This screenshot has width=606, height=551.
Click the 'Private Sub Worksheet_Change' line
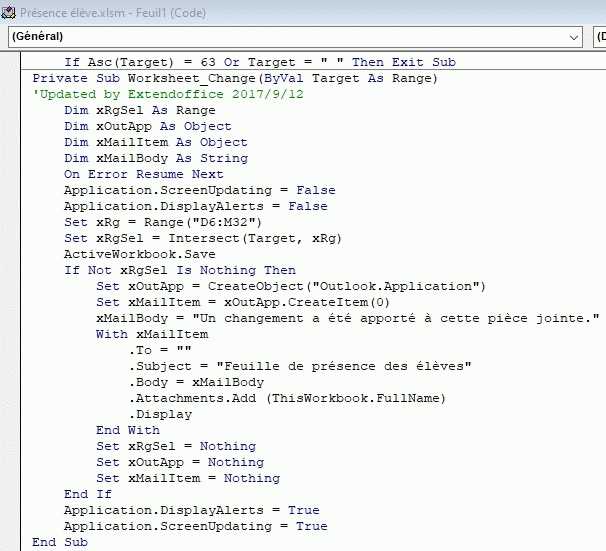[x=235, y=78]
